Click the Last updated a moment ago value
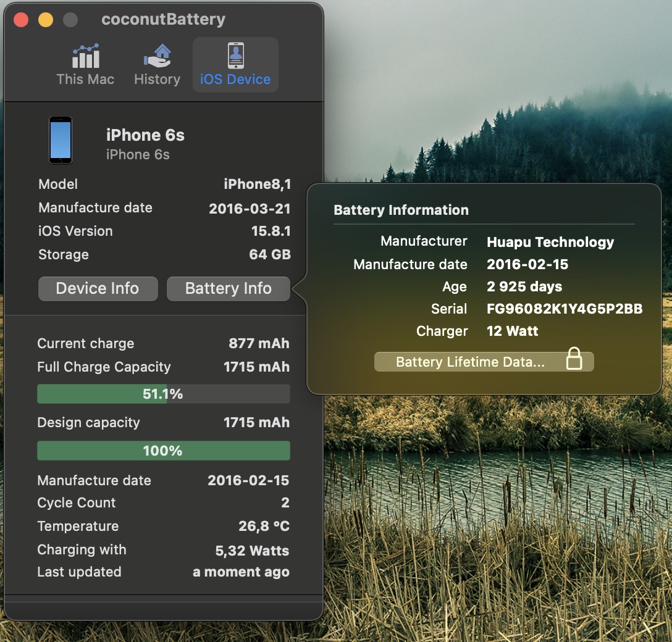The height and width of the screenshot is (642, 672). pos(241,572)
